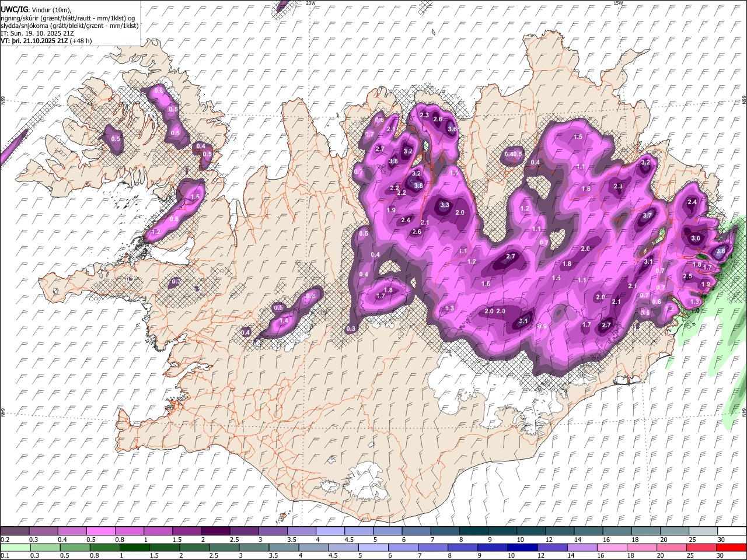747x560 pixels.
Task: Click the 3.7 precipitation value on the map
Action: click(647, 215)
